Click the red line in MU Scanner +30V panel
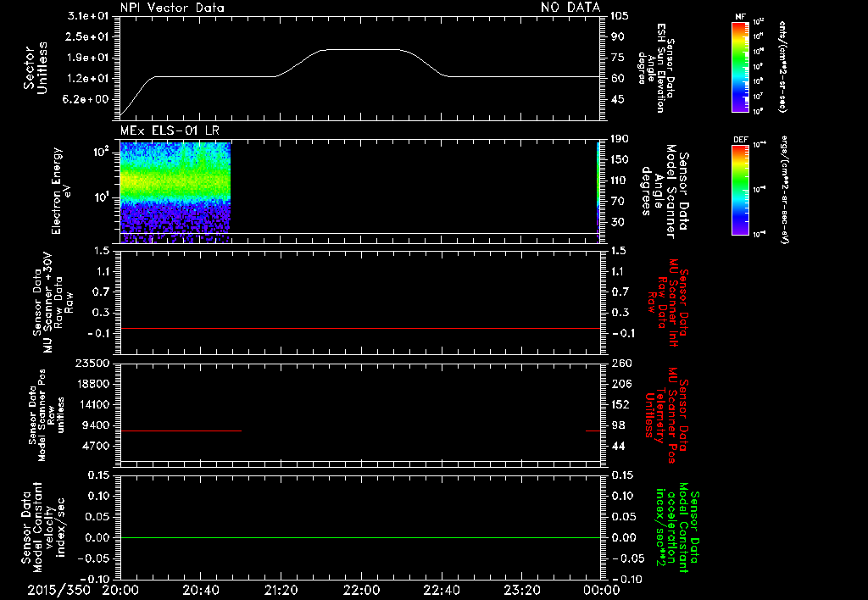868x600 pixels. point(360,328)
